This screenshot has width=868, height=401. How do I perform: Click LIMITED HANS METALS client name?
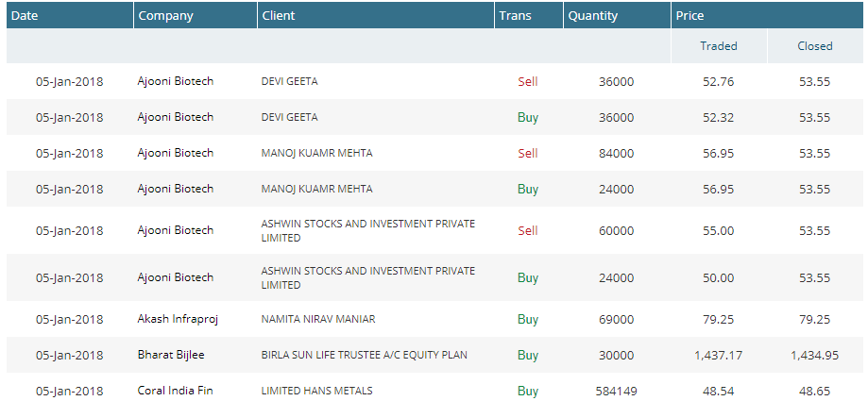point(316,391)
